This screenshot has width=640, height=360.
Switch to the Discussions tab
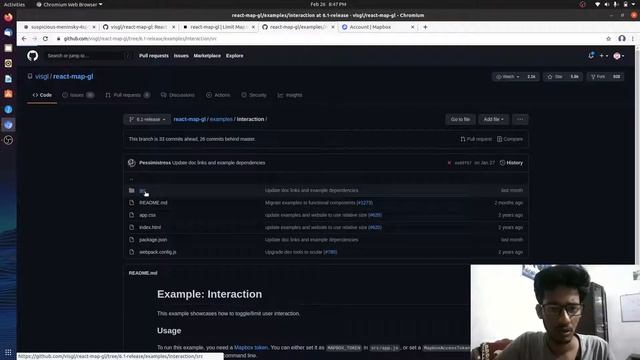click(178, 95)
